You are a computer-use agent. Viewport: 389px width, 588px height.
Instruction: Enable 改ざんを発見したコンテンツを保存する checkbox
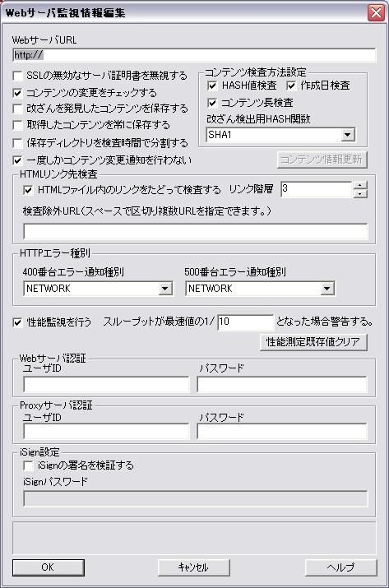(x=18, y=109)
